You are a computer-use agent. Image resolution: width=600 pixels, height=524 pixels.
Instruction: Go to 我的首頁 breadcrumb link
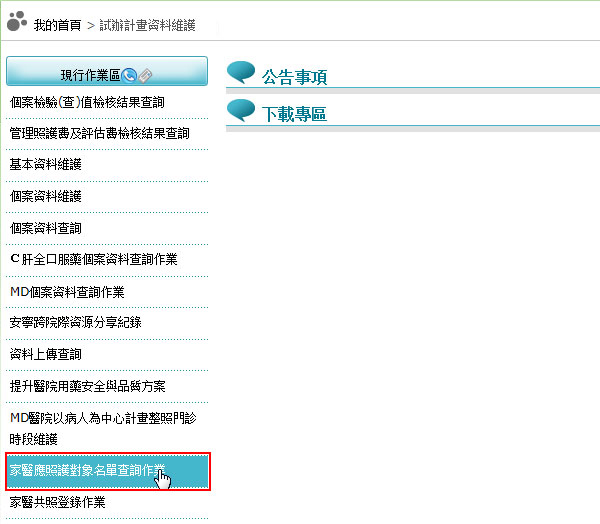(57, 23)
